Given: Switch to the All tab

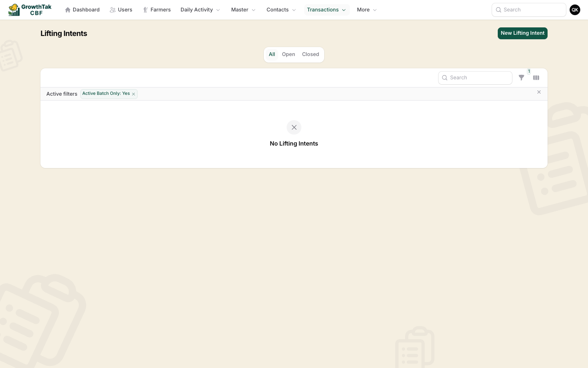Looking at the screenshot, I should coord(272,54).
